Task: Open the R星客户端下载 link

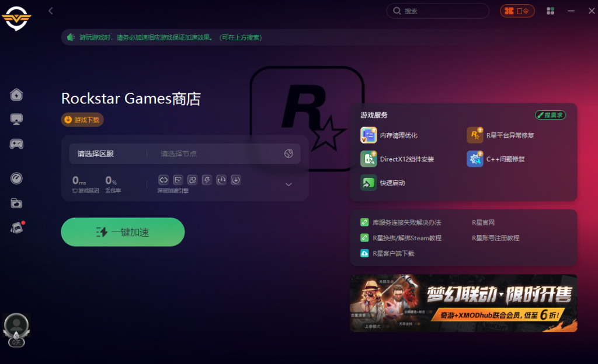Action: [x=387, y=254]
